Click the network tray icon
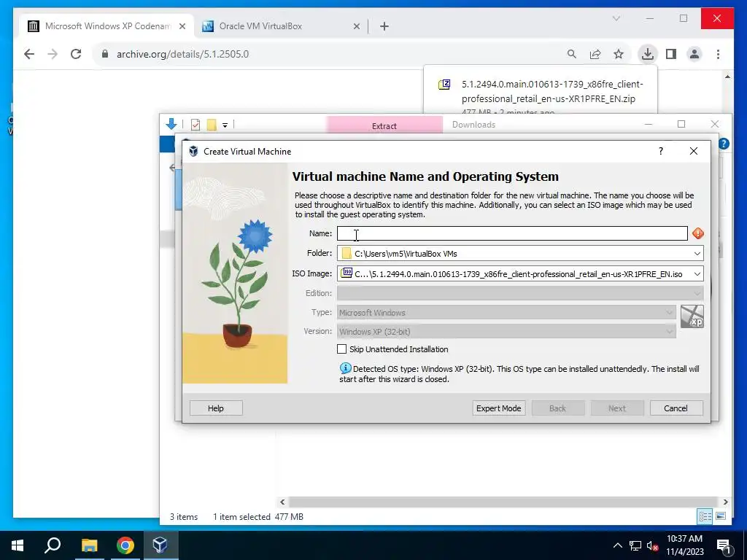Screen dimensions: 747x560 (x=635, y=545)
